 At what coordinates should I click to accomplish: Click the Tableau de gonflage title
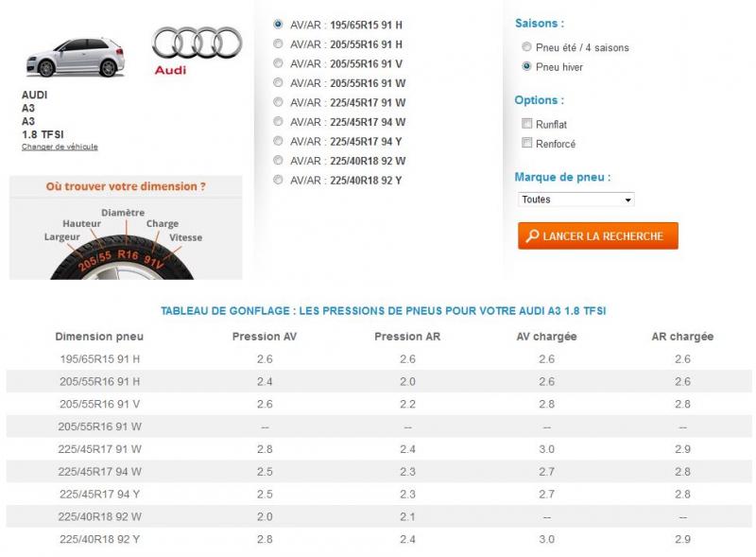point(384,311)
